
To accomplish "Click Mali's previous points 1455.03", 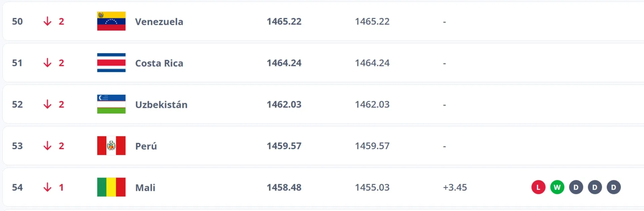I will pos(372,187).
